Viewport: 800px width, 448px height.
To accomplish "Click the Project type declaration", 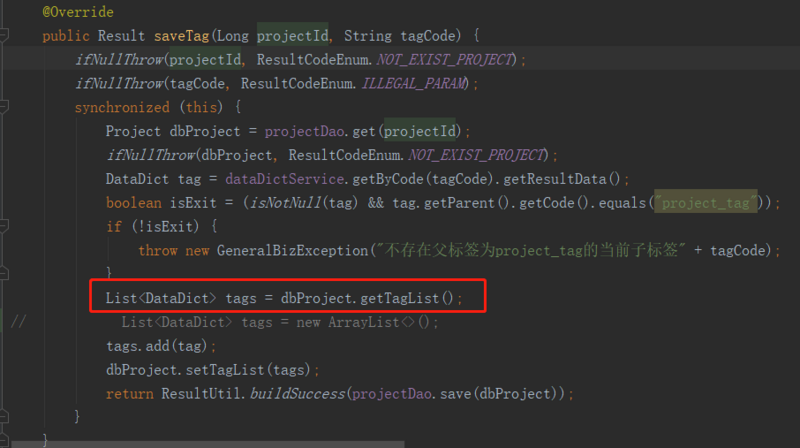I will [x=133, y=131].
